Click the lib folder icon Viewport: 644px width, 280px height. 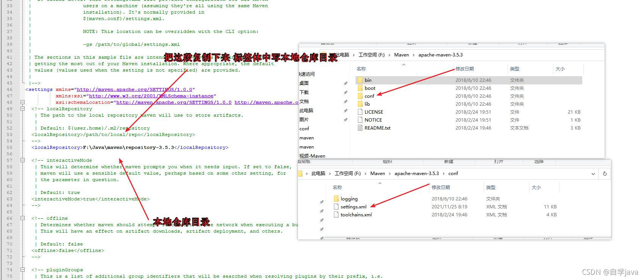tap(360, 104)
